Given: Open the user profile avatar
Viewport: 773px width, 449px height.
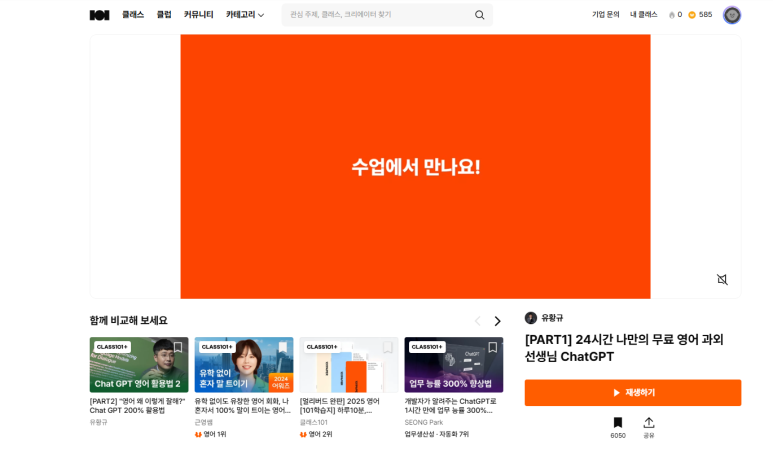Looking at the screenshot, I should click(731, 15).
